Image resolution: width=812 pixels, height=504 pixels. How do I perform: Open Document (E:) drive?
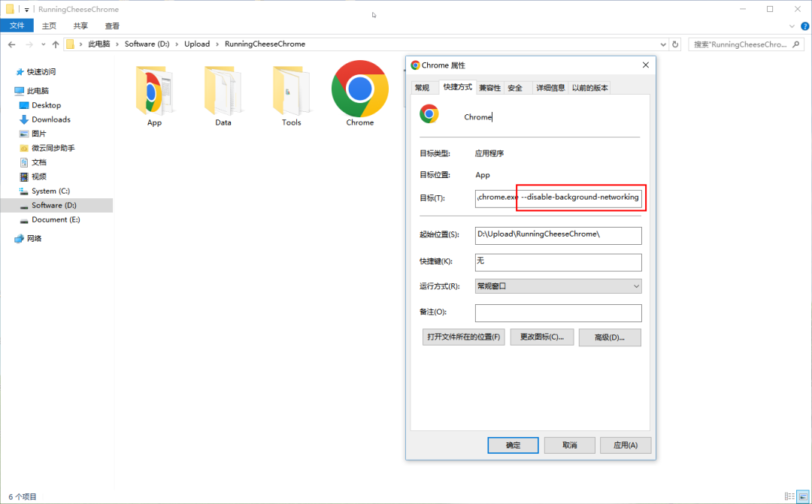[x=56, y=219]
